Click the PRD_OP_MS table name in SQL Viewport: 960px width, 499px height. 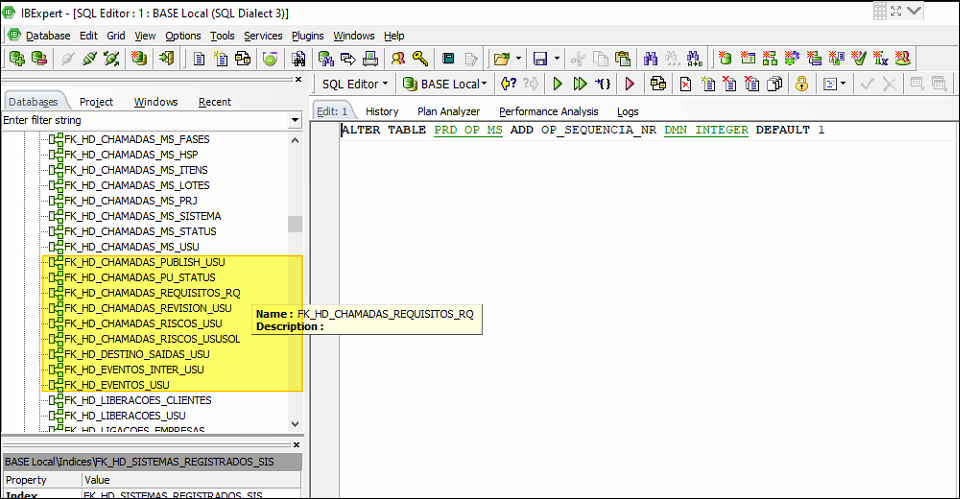click(x=468, y=130)
